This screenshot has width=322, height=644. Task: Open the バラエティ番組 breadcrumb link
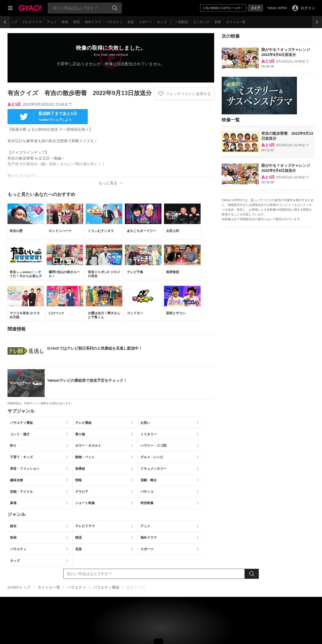click(x=106, y=587)
